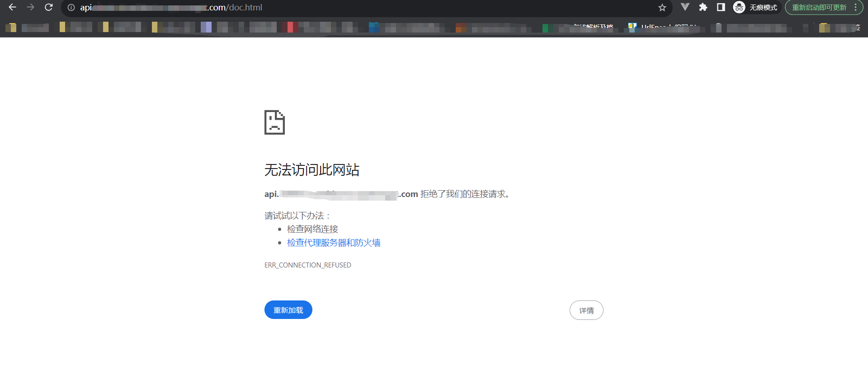Toggle the browser side panel icon
868x389 pixels.
(x=721, y=7)
